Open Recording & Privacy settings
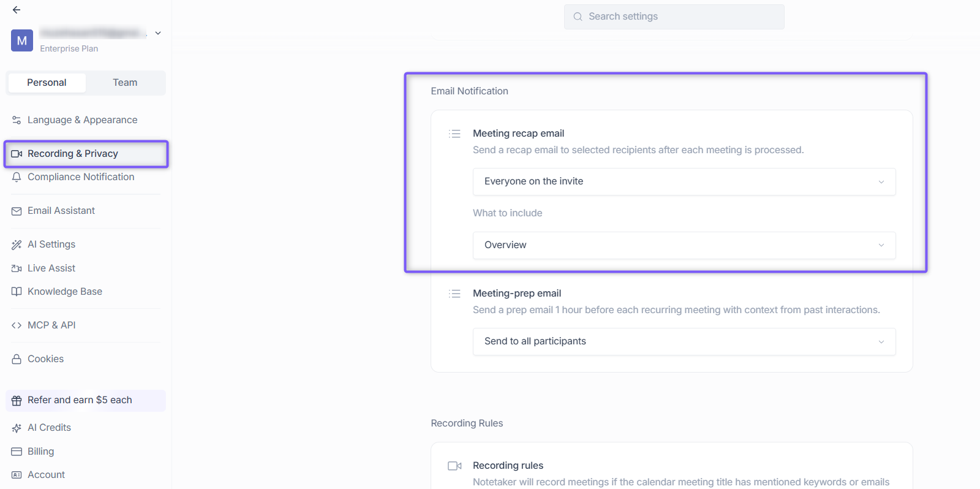 pos(86,154)
